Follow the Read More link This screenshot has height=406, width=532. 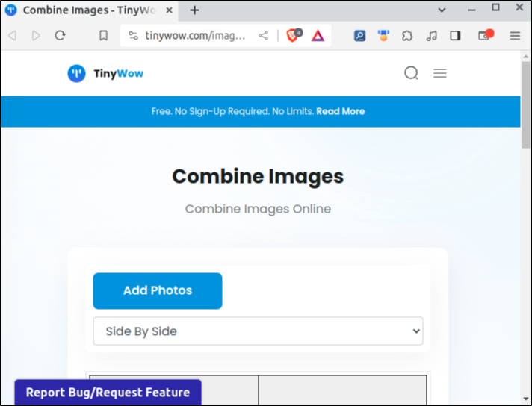coord(340,111)
